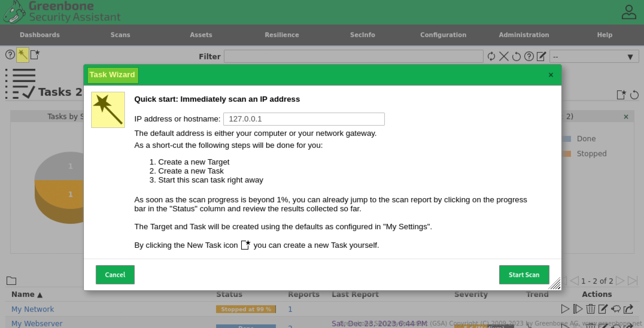Export the My Network task
This screenshot has height=328, width=644.
point(628,309)
